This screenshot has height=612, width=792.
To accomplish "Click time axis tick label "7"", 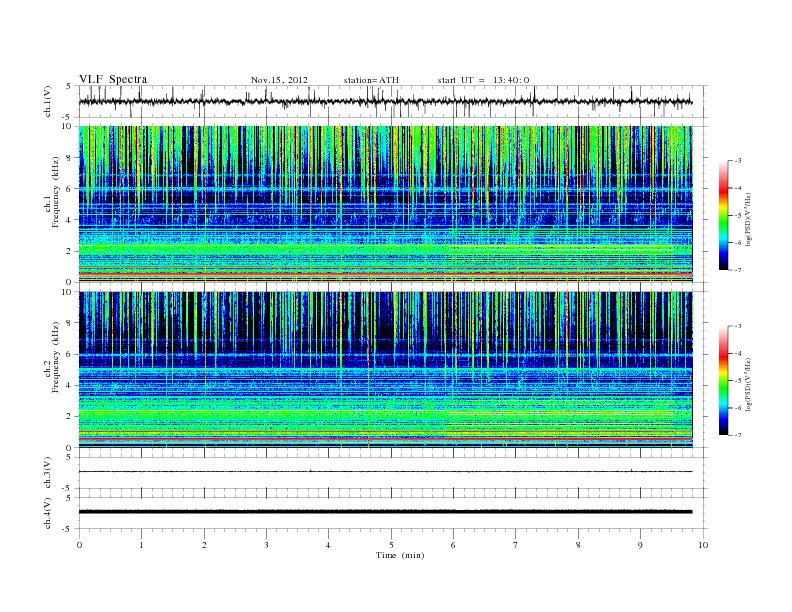I will tap(516, 545).
